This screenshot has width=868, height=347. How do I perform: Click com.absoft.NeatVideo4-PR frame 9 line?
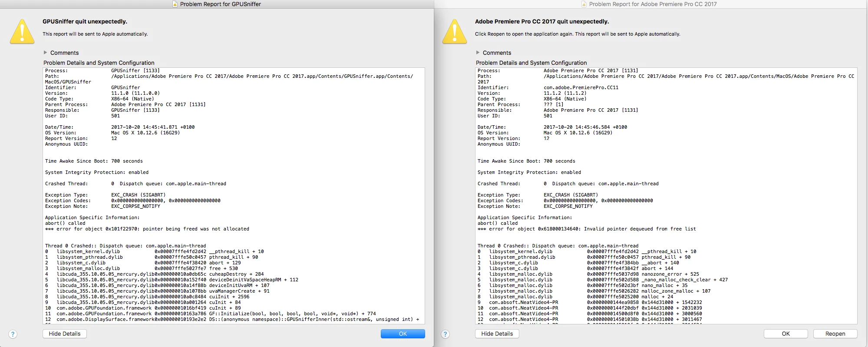pyautogui.click(x=590, y=302)
